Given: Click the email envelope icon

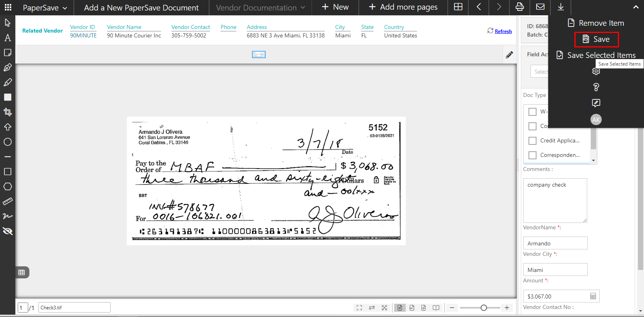Looking at the screenshot, I should 540,7.
